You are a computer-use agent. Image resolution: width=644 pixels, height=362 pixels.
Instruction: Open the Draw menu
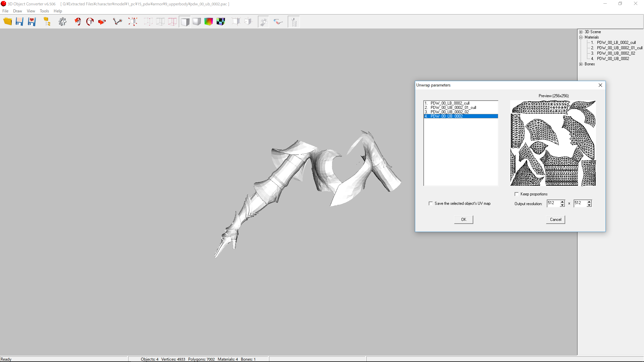(17, 11)
